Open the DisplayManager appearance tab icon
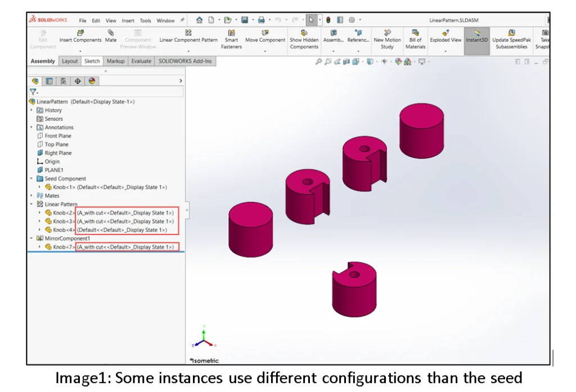Image resolution: width=576 pixels, height=392 pixels. 92,81
